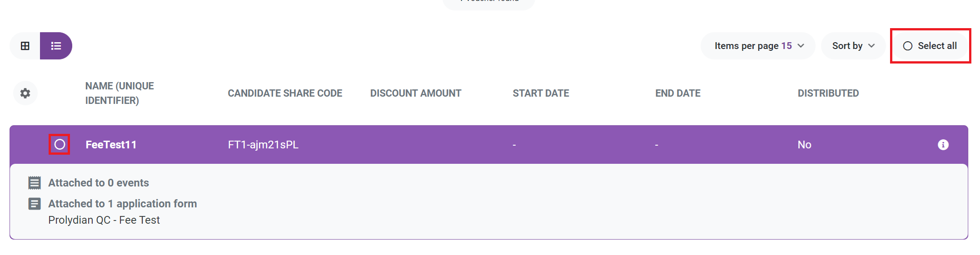
Task: Click the Distributed column header
Action: [828, 93]
